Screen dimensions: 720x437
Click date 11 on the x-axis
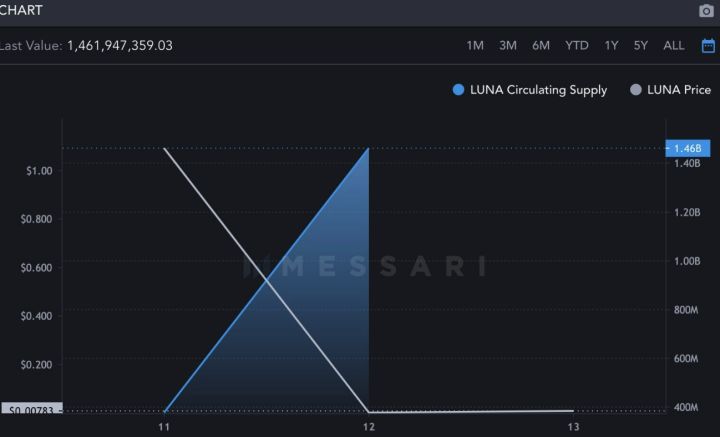point(163,427)
